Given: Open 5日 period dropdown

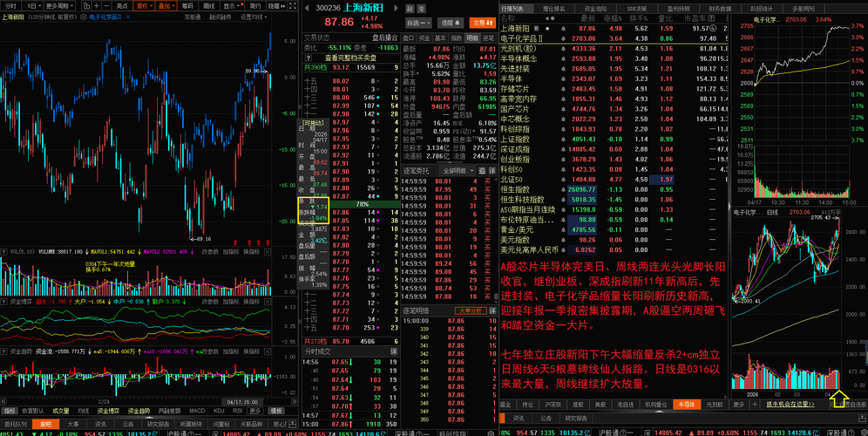Looking at the screenshot, I should click(x=32, y=6).
